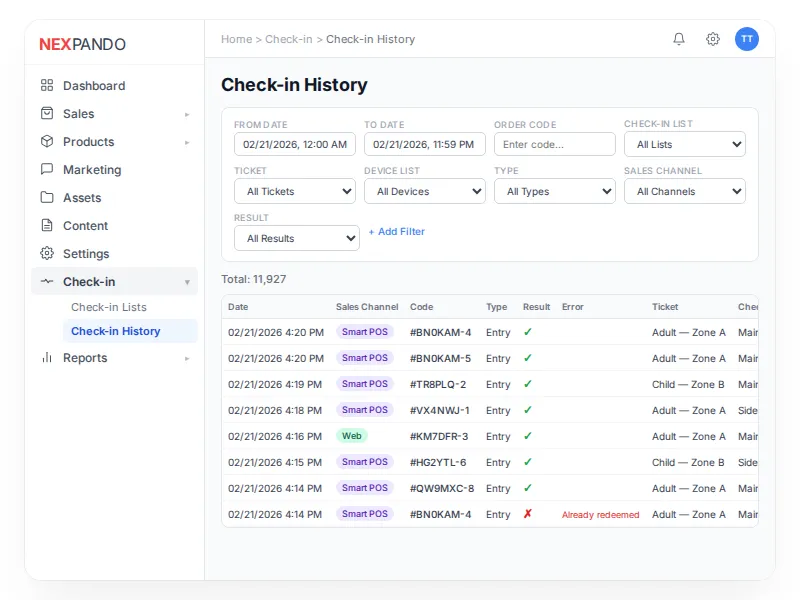Open the All Devices dropdown
Viewport: 800px width, 600px height.
tap(424, 191)
